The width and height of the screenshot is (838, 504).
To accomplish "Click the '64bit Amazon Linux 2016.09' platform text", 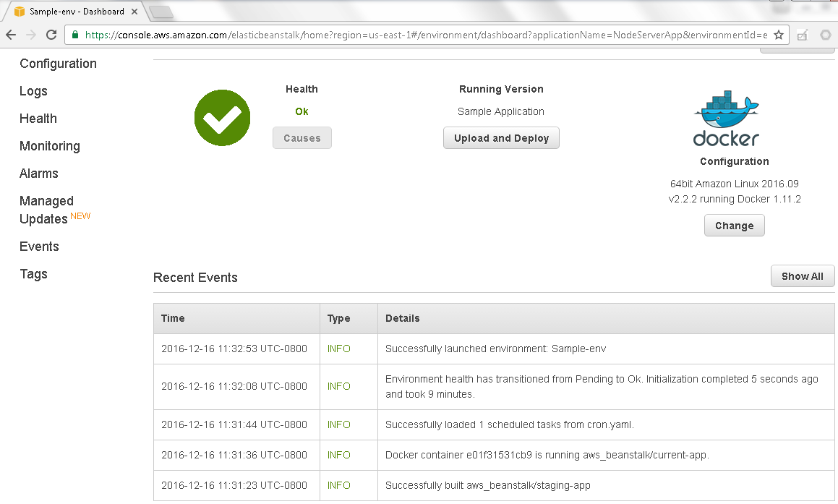I will point(735,184).
